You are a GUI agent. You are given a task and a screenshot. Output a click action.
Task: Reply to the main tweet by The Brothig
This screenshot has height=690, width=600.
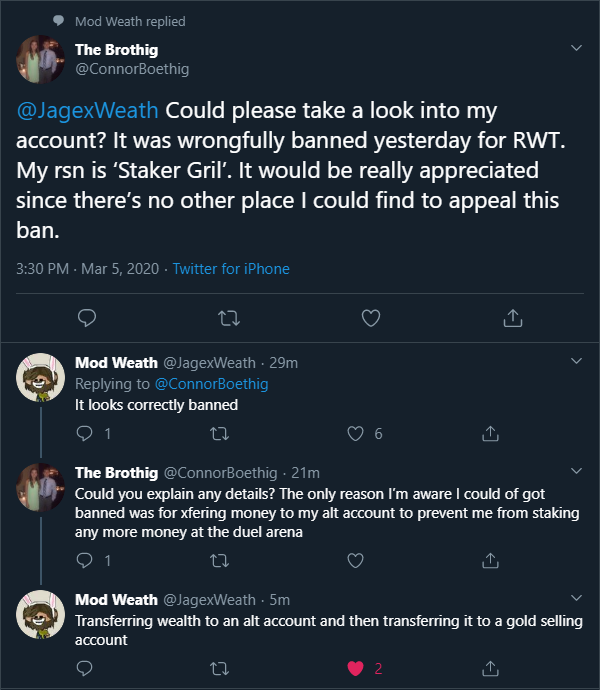[87, 317]
